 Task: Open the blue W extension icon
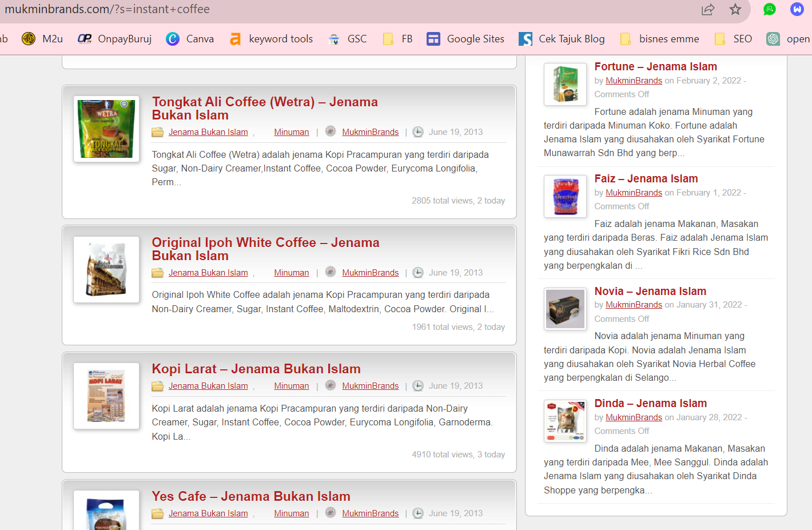click(797, 9)
